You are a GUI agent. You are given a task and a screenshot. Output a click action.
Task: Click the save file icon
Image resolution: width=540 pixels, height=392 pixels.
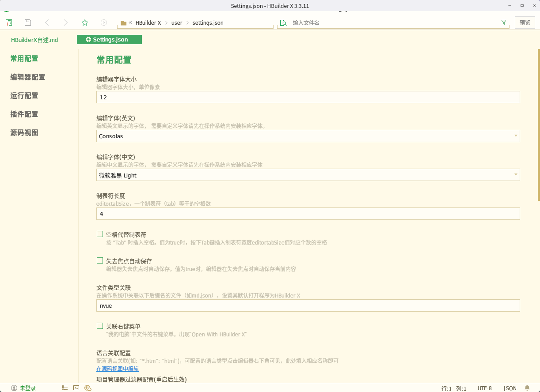click(x=28, y=23)
